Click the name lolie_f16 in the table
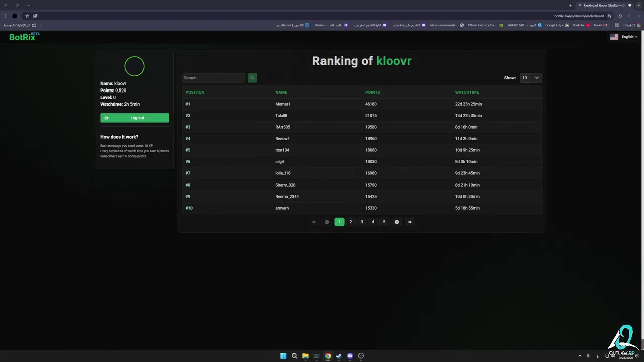The width and height of the screenshot is (644, 362). click(x=283, y=173)
